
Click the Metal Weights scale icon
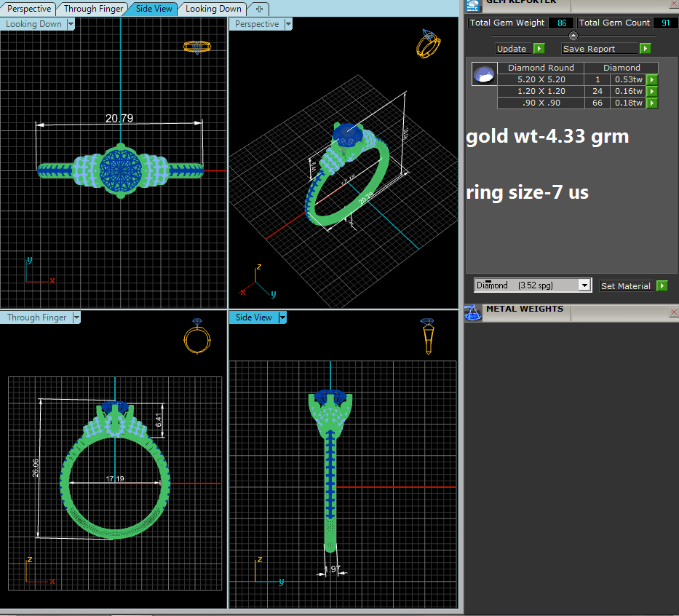[x=473, y=312]
